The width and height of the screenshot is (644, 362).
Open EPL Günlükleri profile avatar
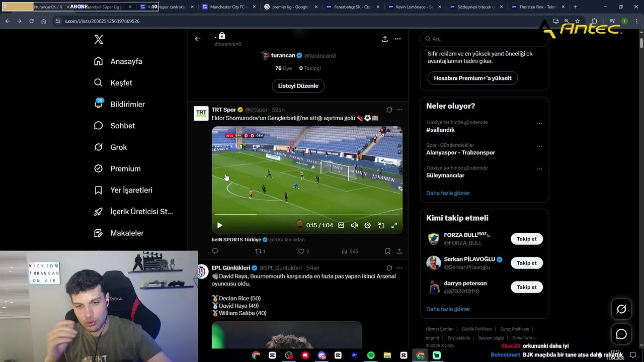pos(201,271)
